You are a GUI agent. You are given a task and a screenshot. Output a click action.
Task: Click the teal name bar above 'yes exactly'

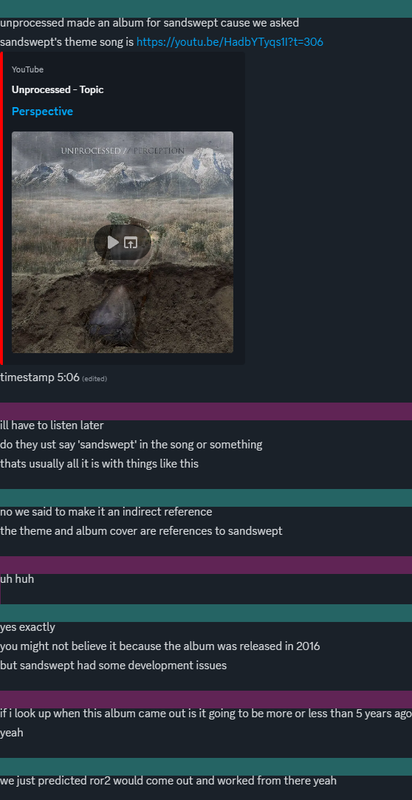click(x=206, y=613)
